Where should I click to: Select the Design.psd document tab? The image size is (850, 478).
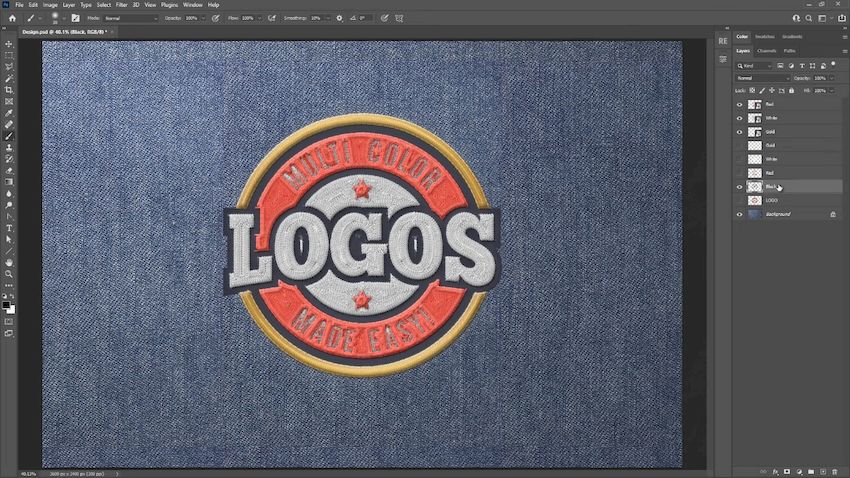[x=49, y=31]
